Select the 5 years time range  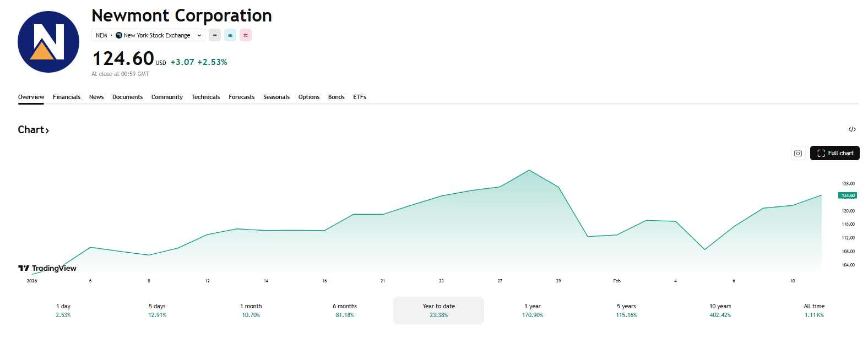(x=626, y=310)
